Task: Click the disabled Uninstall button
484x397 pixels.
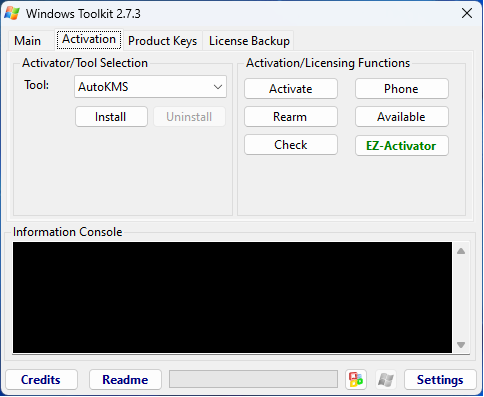Action: [x=189, y=117]
